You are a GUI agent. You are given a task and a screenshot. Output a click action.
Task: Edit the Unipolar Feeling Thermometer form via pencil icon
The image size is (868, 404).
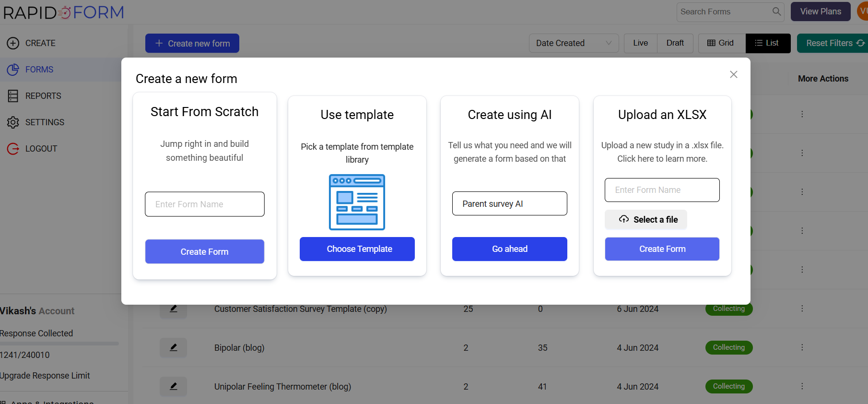(174, 386)
